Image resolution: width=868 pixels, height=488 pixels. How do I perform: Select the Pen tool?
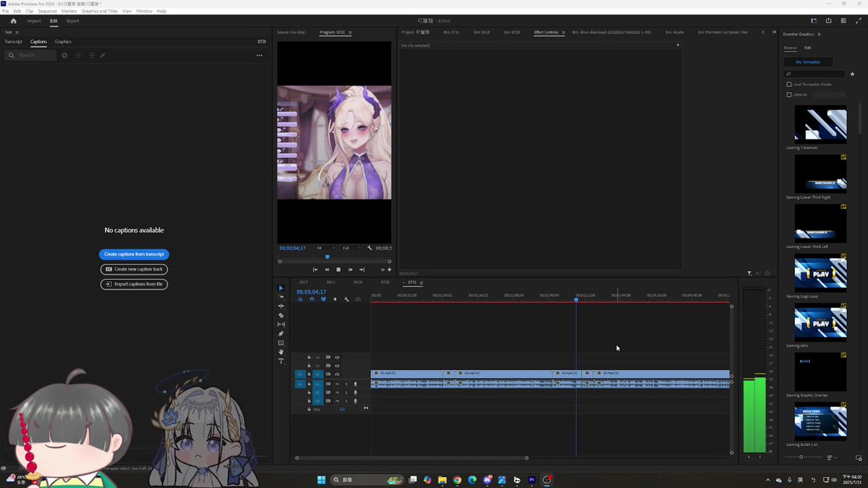[x=281, y=333]
